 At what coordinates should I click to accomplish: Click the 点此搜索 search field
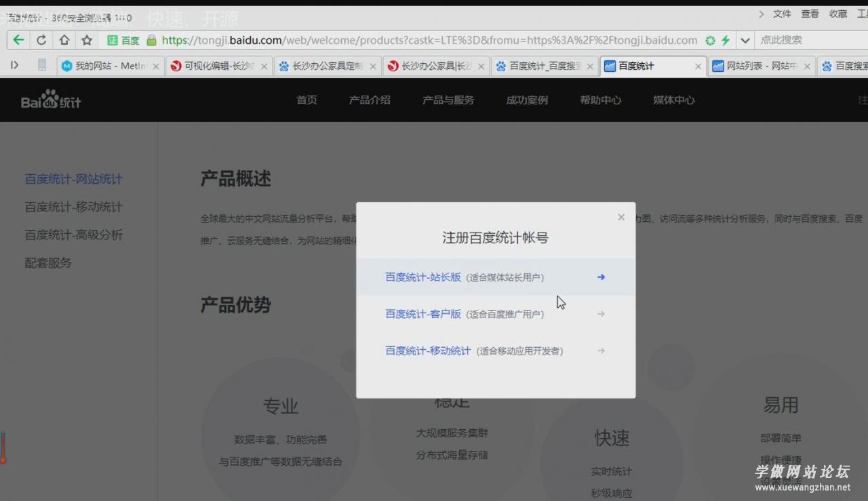(x=800, y=40)
